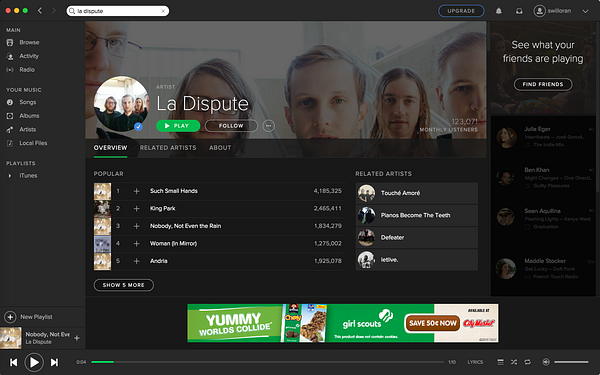This screenshot has height=375, width=600.
Task: Add Andria with its plus icon
Action: 137,261
